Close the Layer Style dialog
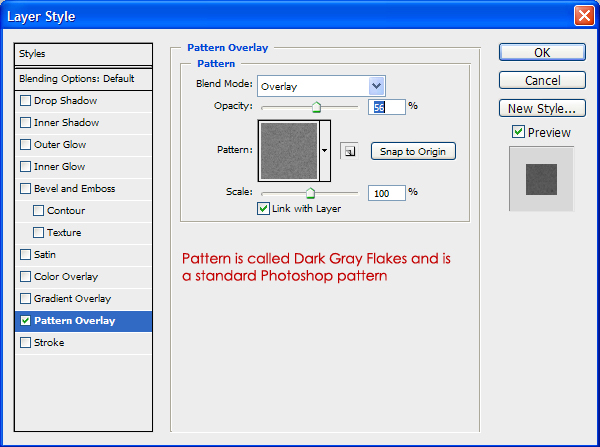This screenshot has height=447, width=600. click(x=584, y=16)
